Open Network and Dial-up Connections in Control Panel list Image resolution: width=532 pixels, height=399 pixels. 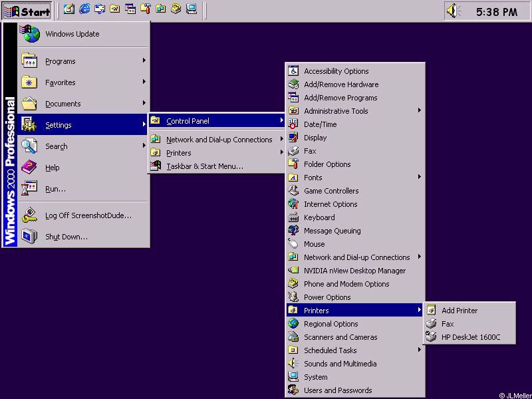(355, 257)
